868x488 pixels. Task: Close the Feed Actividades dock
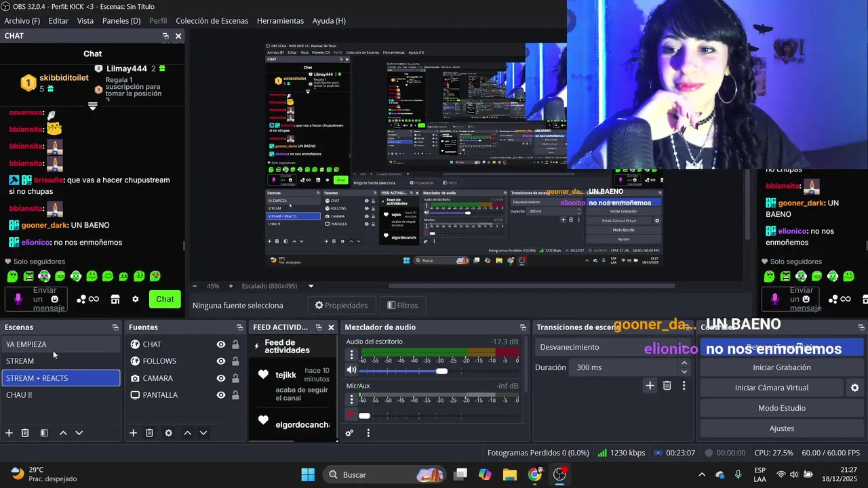click(x=331, y=327)
